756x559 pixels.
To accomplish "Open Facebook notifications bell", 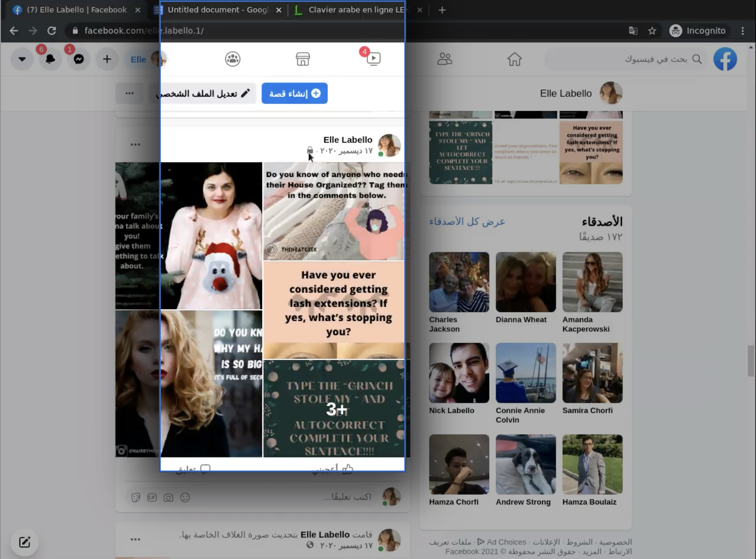I will (x=50, y=59).
